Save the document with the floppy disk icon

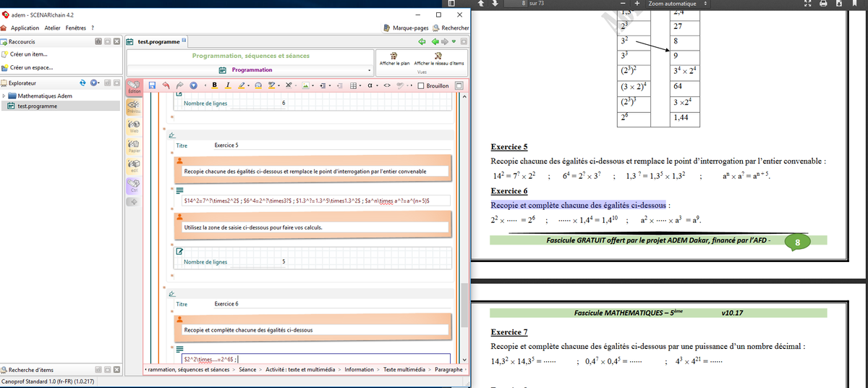click(x=152, y=85)
